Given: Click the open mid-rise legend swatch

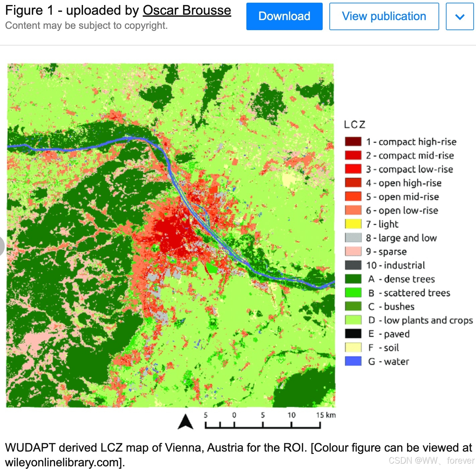Looking at the screenshot, I should pyautogui.click(x=353, y=196).
